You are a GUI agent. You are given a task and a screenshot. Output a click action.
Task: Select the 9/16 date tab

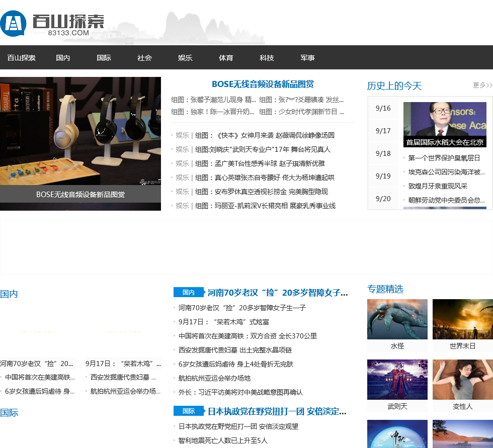click(383, 108)
